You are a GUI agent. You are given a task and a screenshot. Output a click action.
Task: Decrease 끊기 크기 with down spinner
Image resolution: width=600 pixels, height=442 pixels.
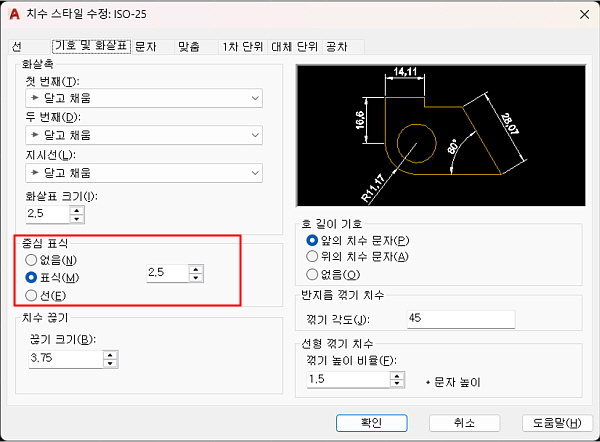110,364
